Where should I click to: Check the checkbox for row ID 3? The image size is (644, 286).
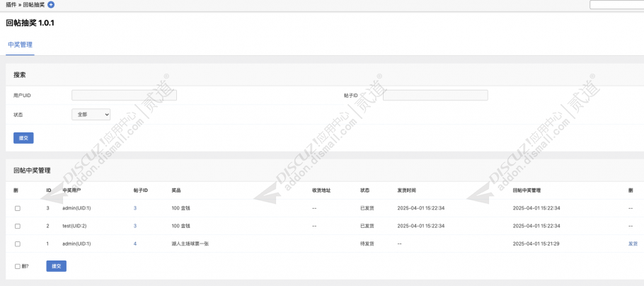click(18, 208)
